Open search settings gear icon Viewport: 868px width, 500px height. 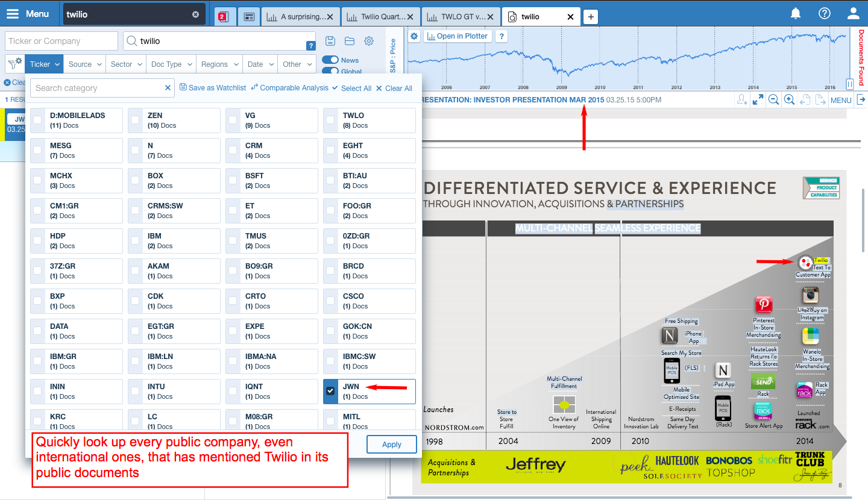coord(369,41)
